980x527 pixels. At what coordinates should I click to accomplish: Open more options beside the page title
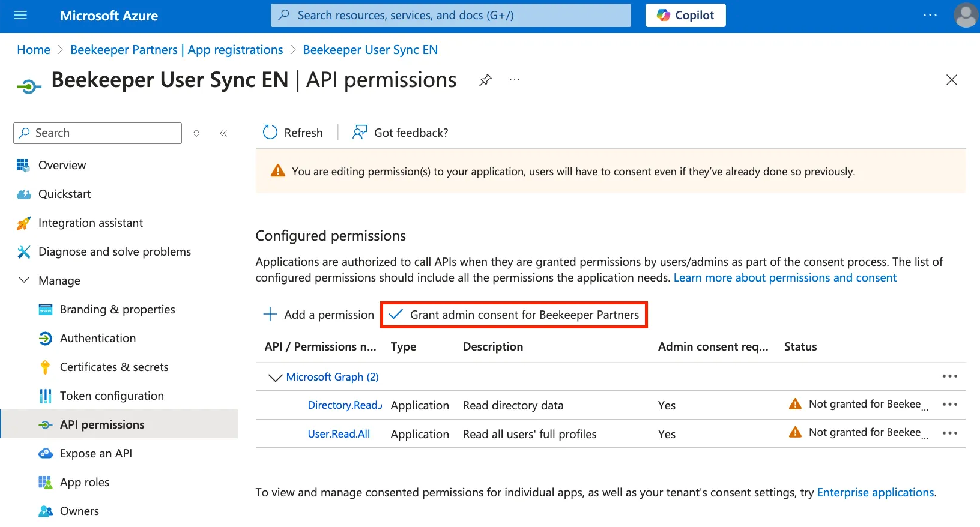point(515,80)
